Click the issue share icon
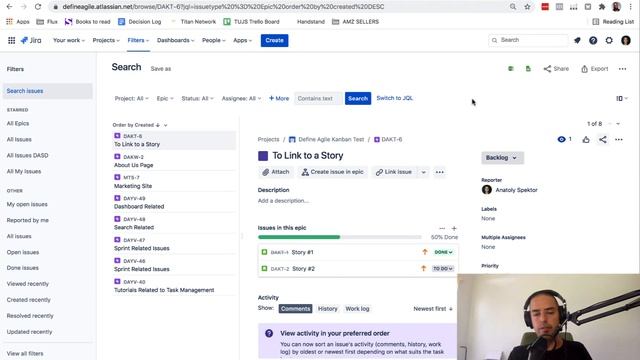 (602, 140)
